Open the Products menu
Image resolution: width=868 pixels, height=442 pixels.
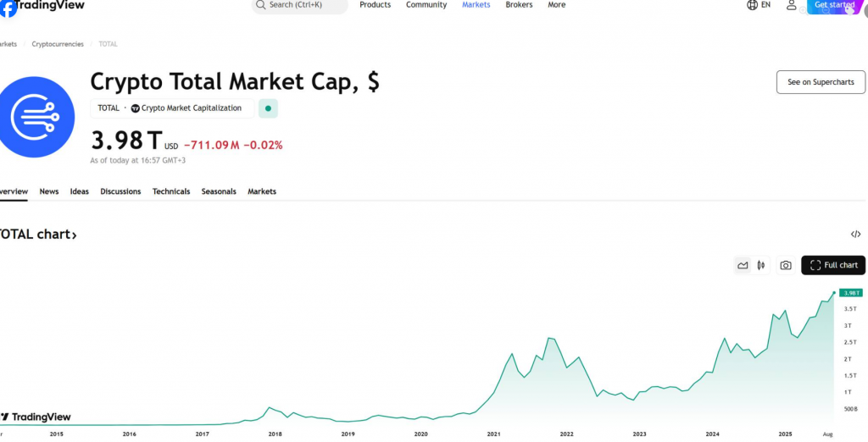pyautogui.click(x=375, y=5)
